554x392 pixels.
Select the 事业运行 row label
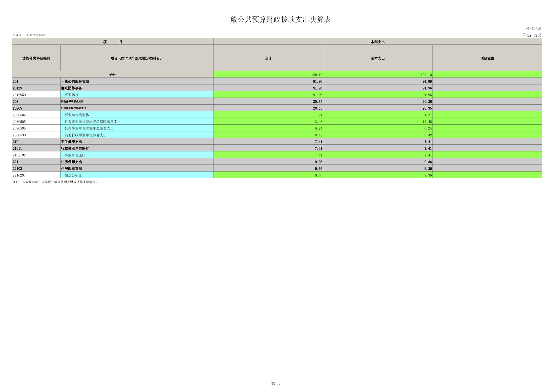pyautogui.click(x=71, y=95)
